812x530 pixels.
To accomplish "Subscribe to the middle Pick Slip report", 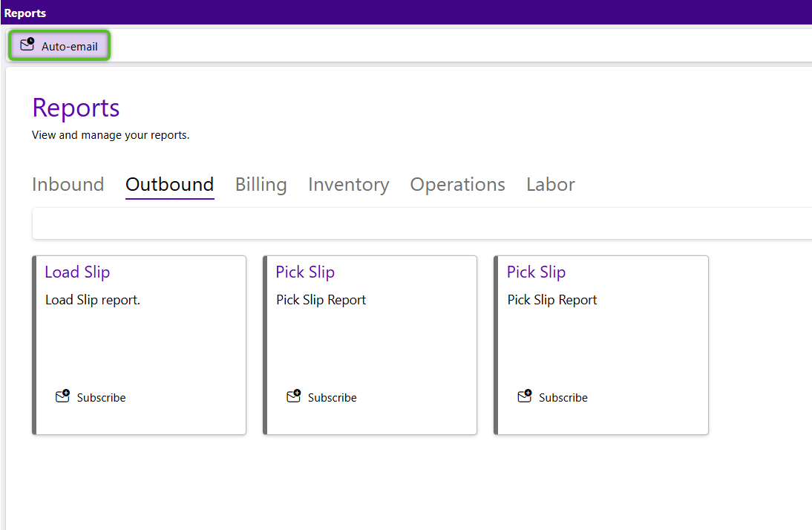I will point(332,398).
